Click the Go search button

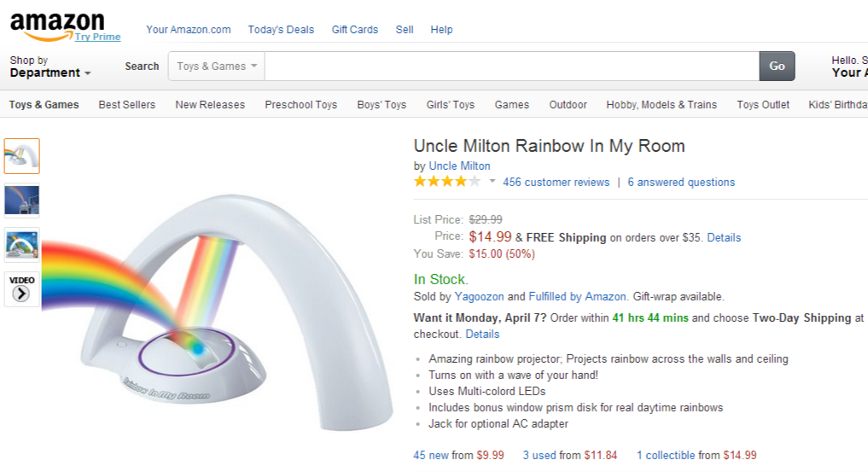tap(777, 67)
